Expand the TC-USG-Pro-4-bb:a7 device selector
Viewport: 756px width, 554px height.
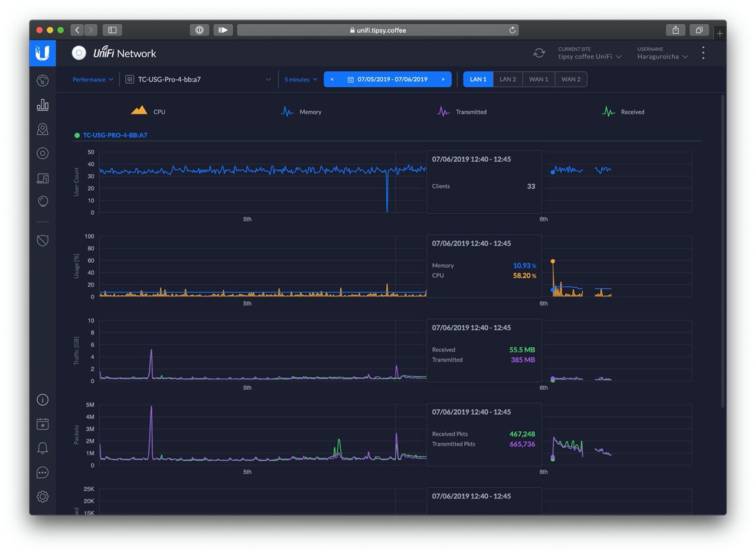(198, 80)
